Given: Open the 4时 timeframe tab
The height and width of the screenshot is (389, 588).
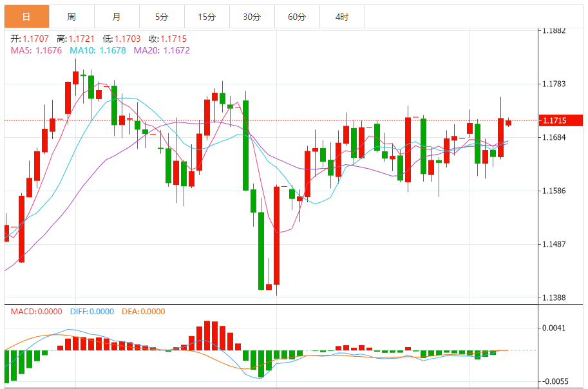Looking at the screenshot, I should click(x=341, y=17).
